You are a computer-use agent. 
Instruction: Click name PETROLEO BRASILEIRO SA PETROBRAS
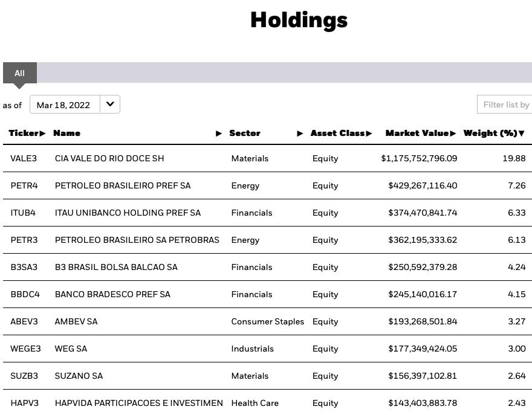(x=137, y=240)
